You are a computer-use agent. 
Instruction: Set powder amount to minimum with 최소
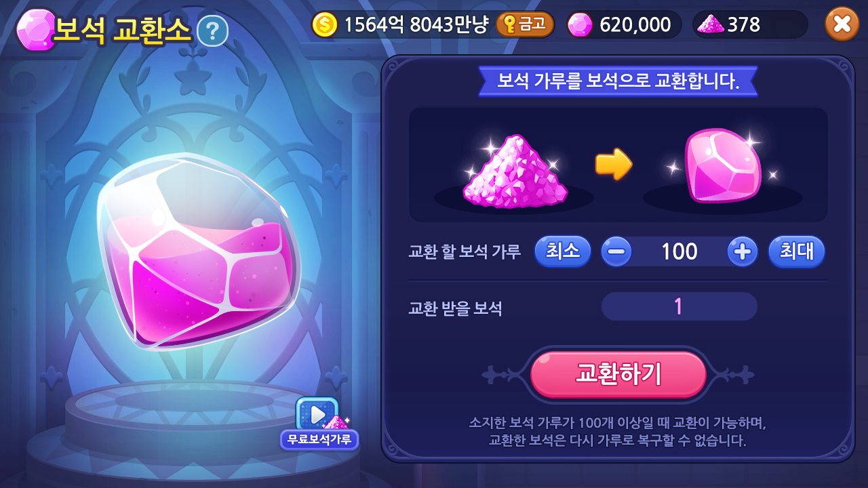pyautogui.click(x=563, y=251)
